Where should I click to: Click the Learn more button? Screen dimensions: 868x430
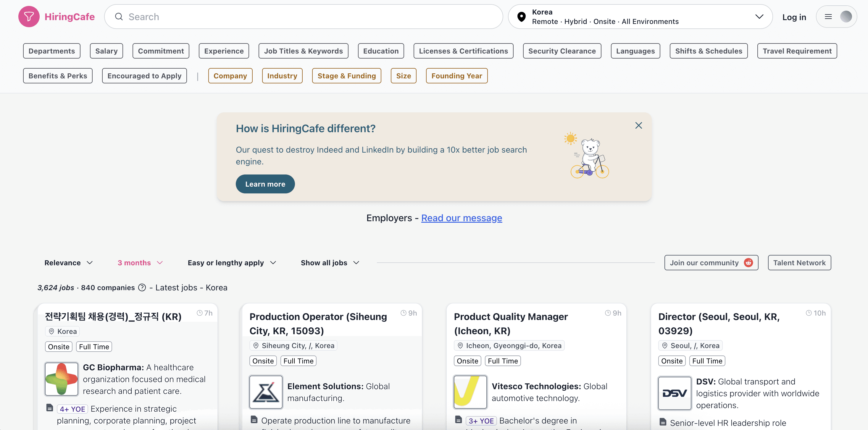265,184
